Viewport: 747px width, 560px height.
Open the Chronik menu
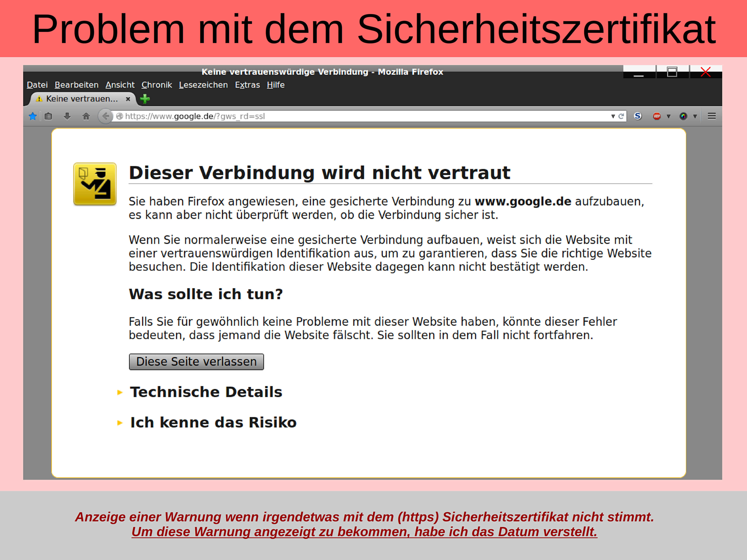(156, 85)
